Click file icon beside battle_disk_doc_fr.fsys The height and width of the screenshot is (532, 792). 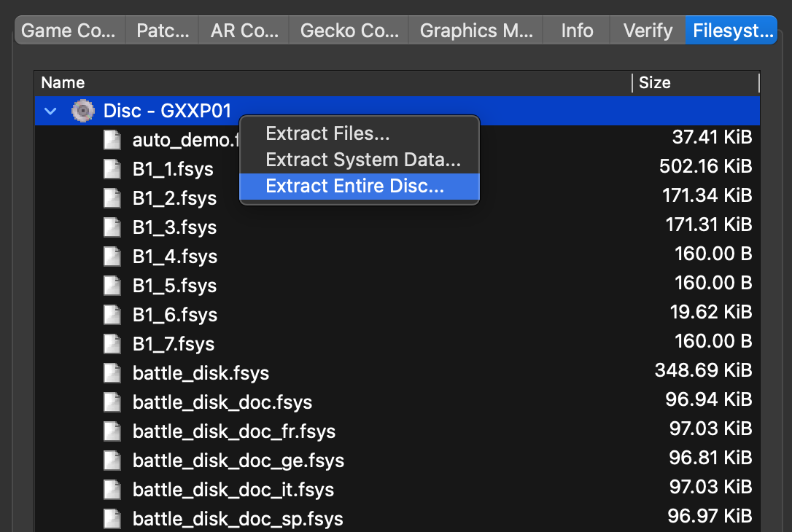point(112,431)
